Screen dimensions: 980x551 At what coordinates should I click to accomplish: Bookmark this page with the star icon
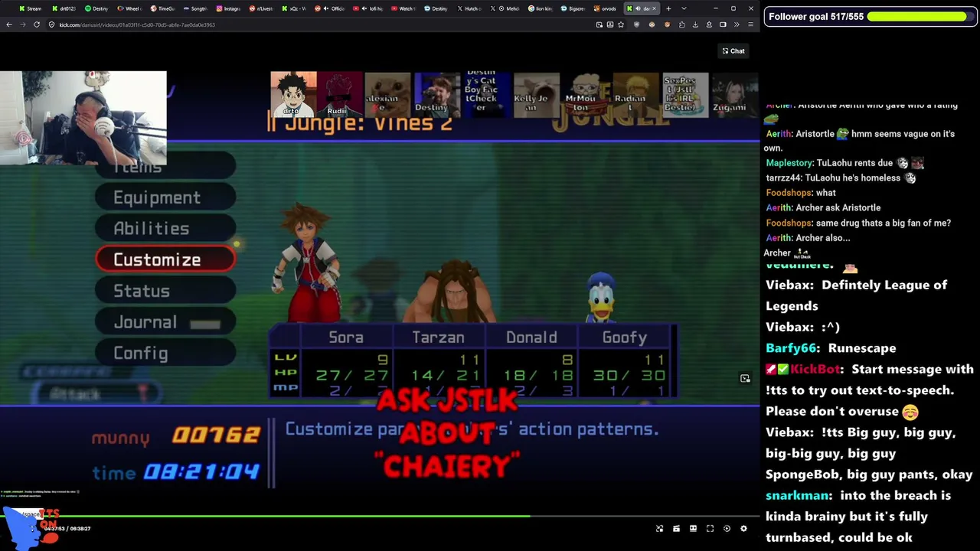tap(621, 24)
